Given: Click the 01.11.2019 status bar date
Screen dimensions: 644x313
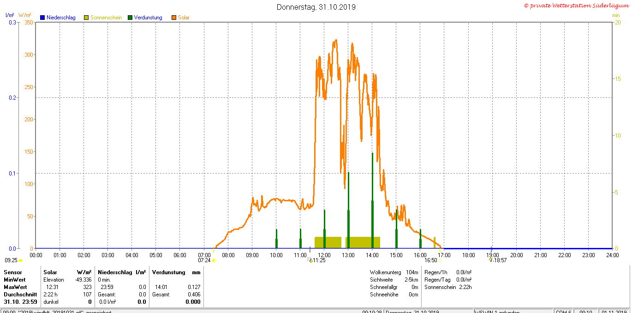Looking at the screenshot, I should [x=615, y=312].
